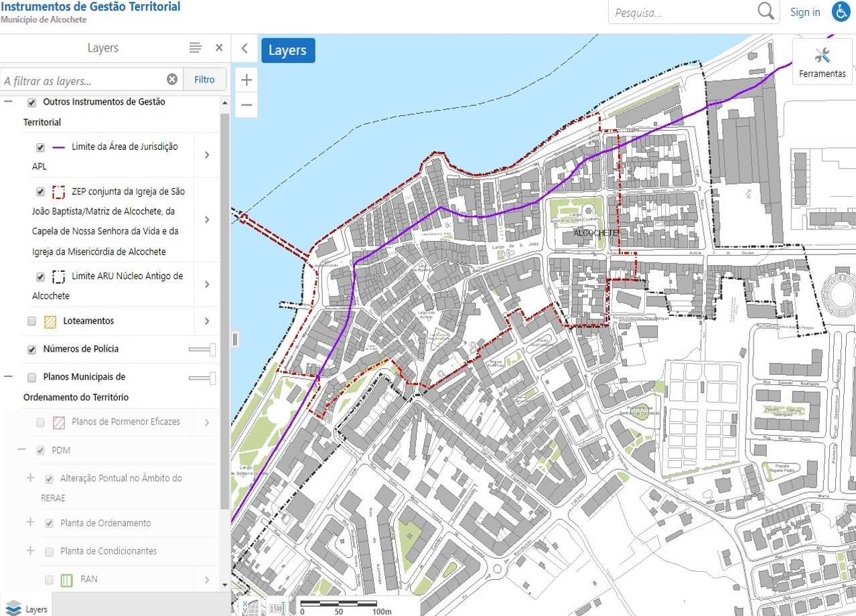Click the search magnifier icon
The width and height of the screenshot is (856, 616).
pyautogui.click(x=766, y=11)
